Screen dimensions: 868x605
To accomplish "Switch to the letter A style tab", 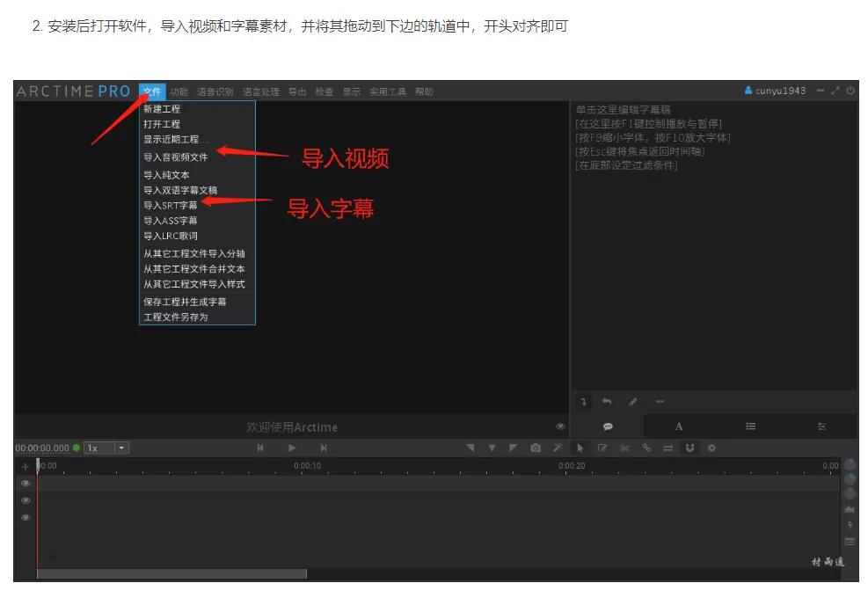I will (679, 426).
